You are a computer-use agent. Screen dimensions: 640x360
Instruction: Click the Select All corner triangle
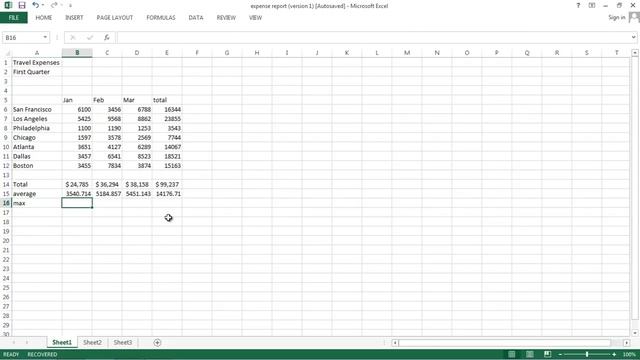click(7, 53)
